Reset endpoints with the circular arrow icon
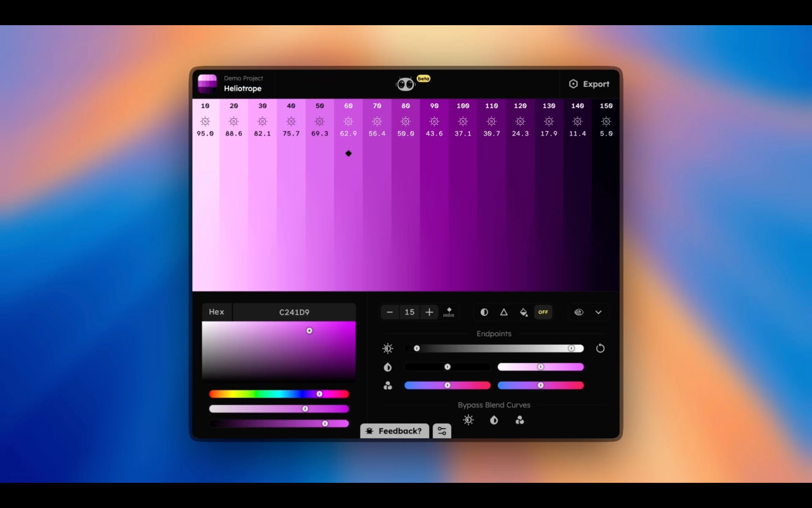The image size is (812, 508). [x=600, y=348]
